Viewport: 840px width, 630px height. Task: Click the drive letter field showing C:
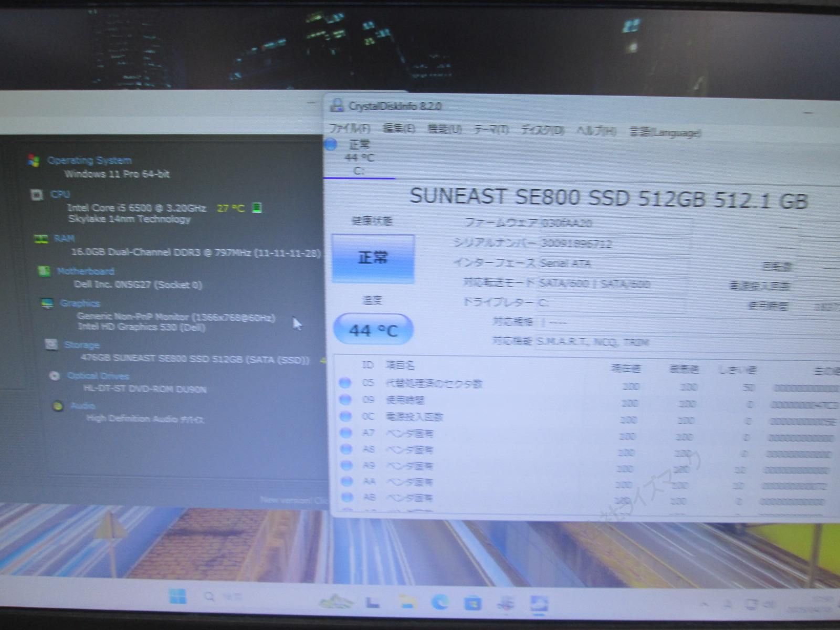coord(611,303)
